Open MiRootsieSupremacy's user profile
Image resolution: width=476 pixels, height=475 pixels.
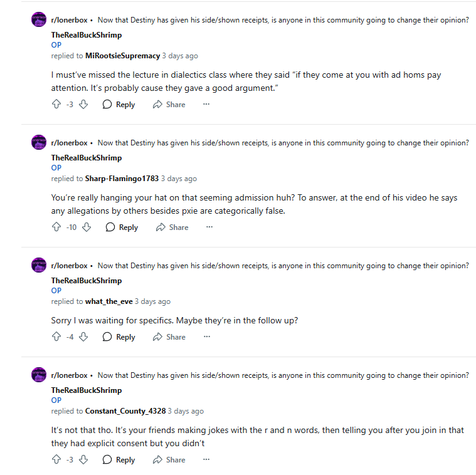click(122, 56)
